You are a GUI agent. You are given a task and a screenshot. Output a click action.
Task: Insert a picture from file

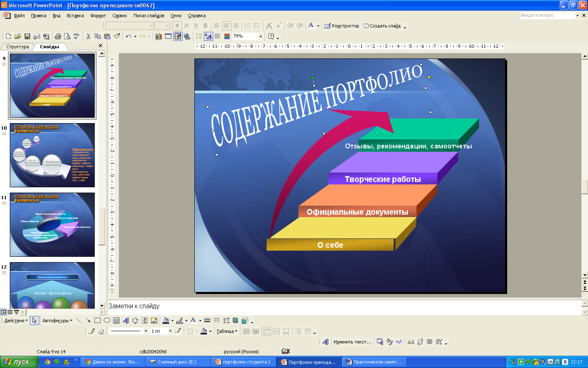[x=154, y=321]
